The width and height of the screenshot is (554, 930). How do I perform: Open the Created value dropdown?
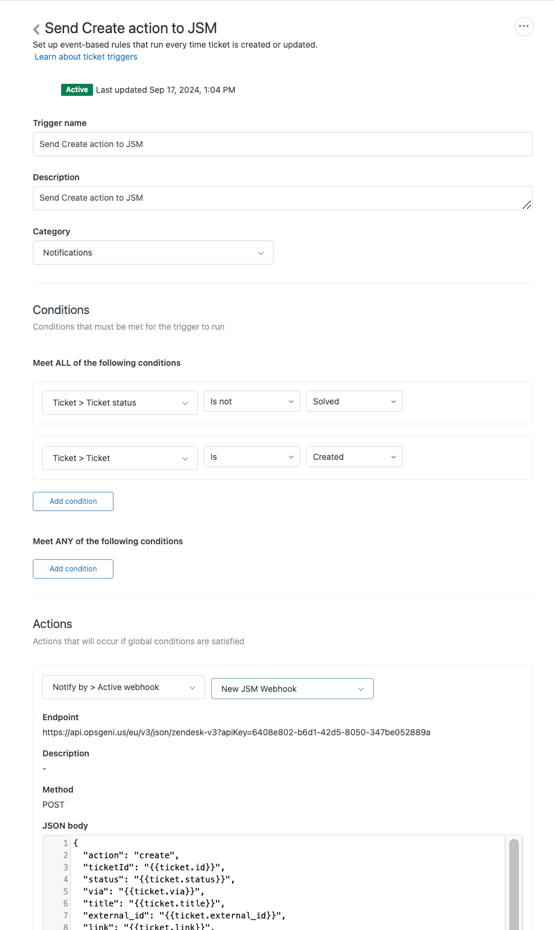tap(354, 457)
